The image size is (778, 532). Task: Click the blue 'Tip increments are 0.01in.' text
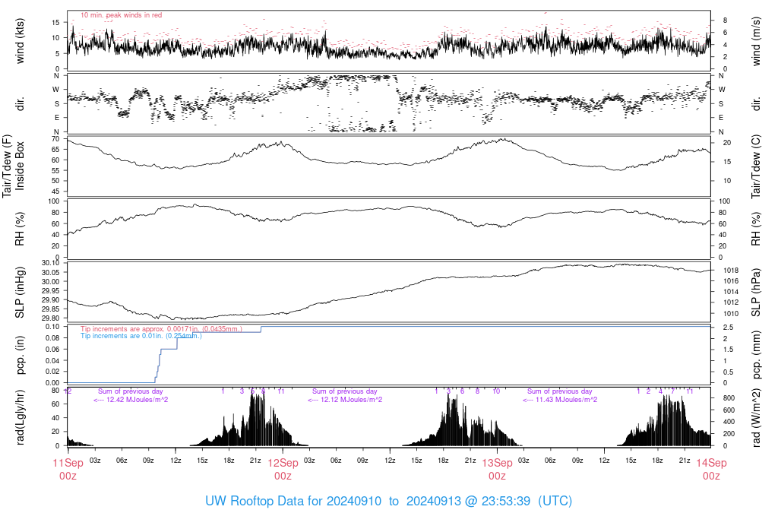[x=141, y=336]
